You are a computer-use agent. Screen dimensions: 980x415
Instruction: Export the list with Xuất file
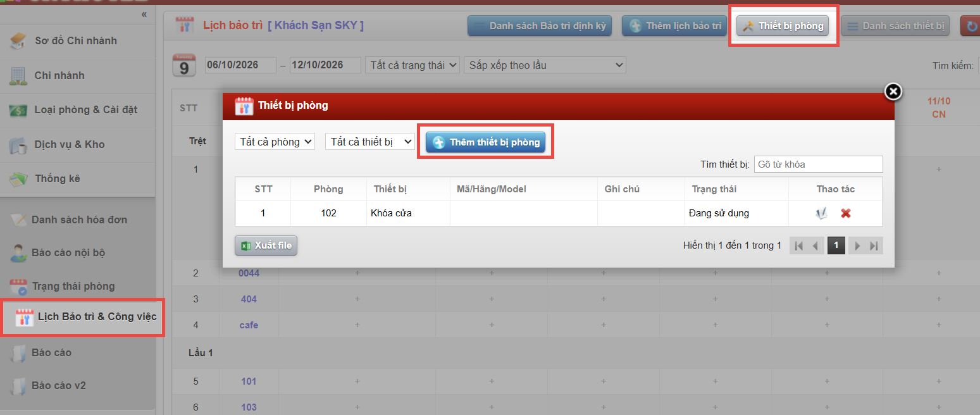coord(266,245)
